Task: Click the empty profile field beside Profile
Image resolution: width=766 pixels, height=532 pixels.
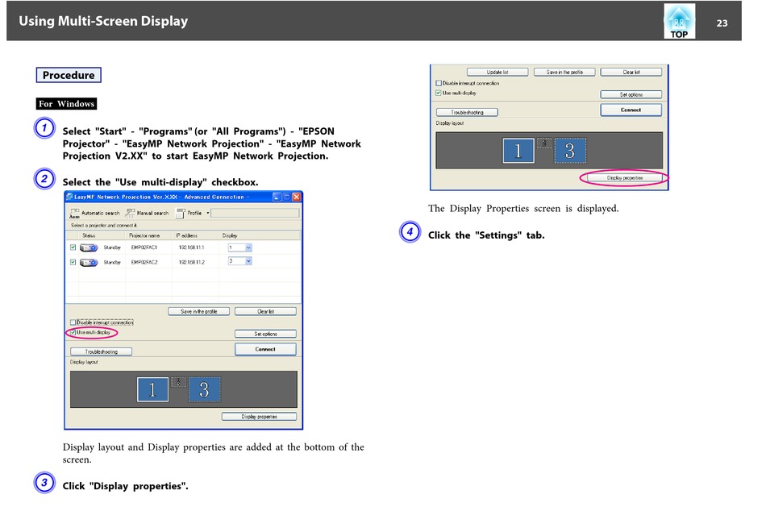Action: coord(255,213)
